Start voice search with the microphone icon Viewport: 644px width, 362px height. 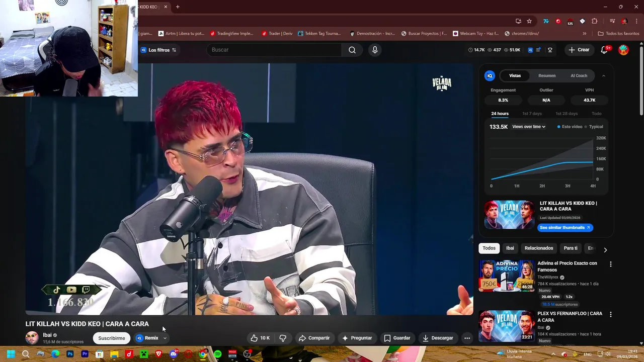(374, 50)
